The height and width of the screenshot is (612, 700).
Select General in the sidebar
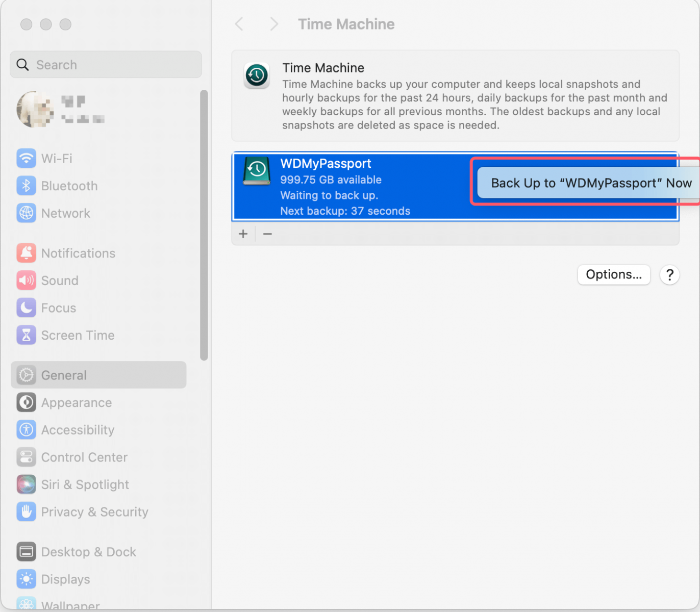pyautogui.click(x=63, y=375)
